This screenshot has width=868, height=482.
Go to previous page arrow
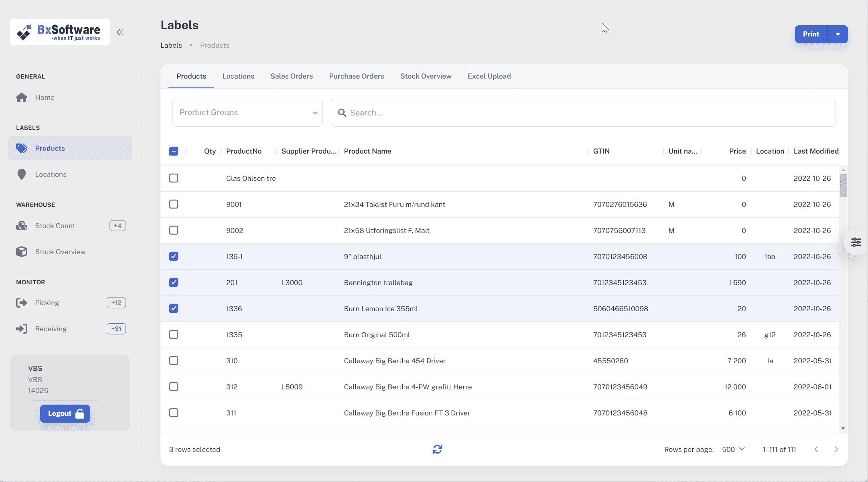pos(816,450)
